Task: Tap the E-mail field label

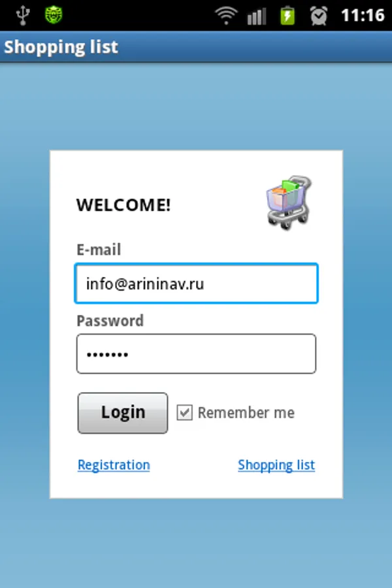Action: coord(99,250)
